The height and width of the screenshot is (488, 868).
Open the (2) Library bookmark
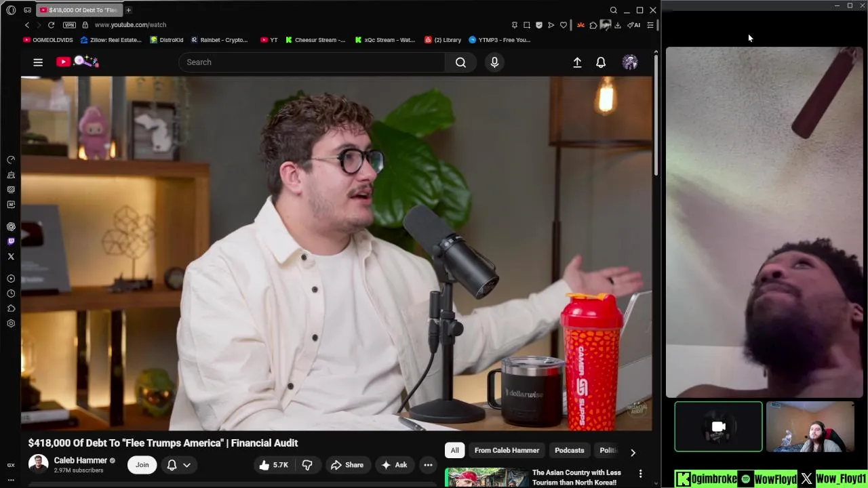tap(443, 40)
